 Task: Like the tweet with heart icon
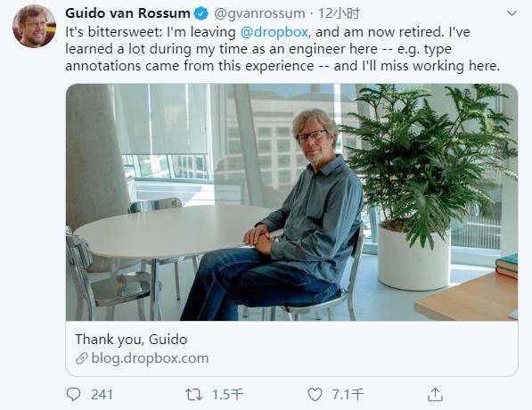click(x=315, y=394)
